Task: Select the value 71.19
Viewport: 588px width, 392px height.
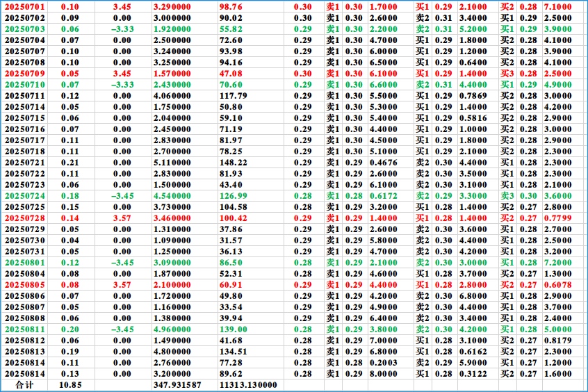Action: tap(231, 129)
